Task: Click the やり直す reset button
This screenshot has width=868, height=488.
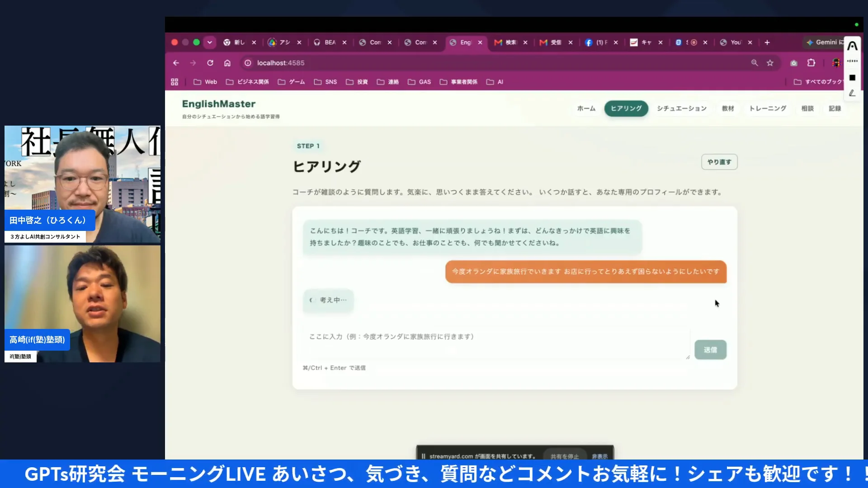Action: point(719,162)
